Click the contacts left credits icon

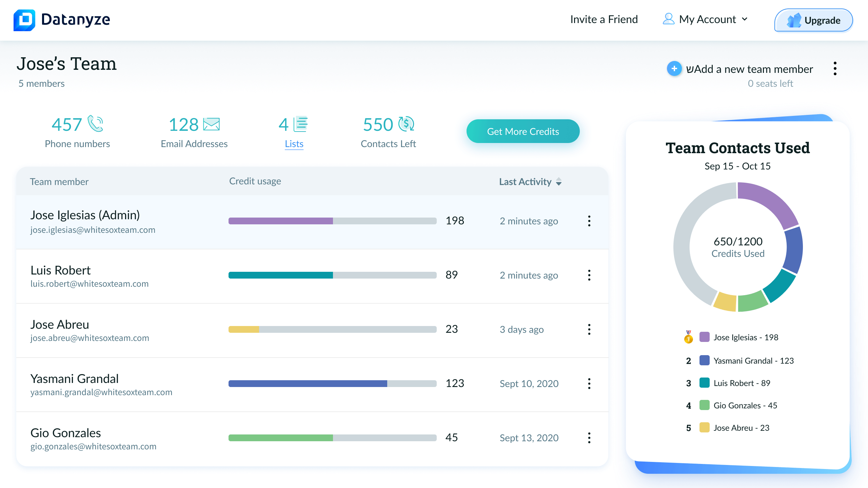click(406, 124)
